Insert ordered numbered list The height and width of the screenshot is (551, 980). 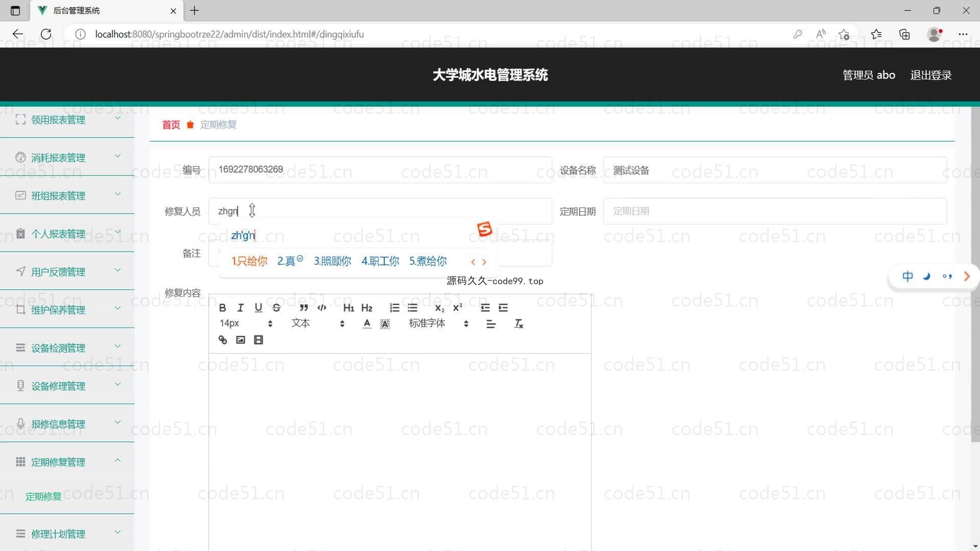click(395, 308)
